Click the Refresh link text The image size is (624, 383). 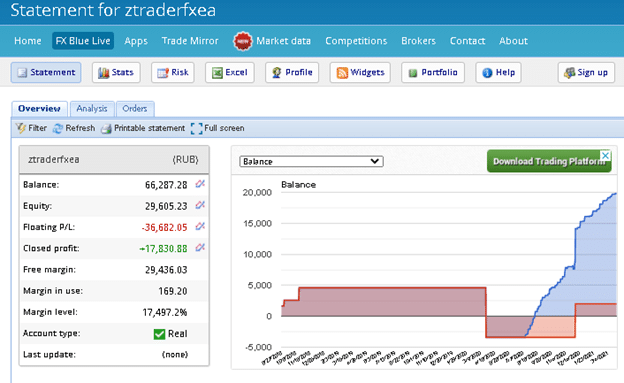click(80, 128)
